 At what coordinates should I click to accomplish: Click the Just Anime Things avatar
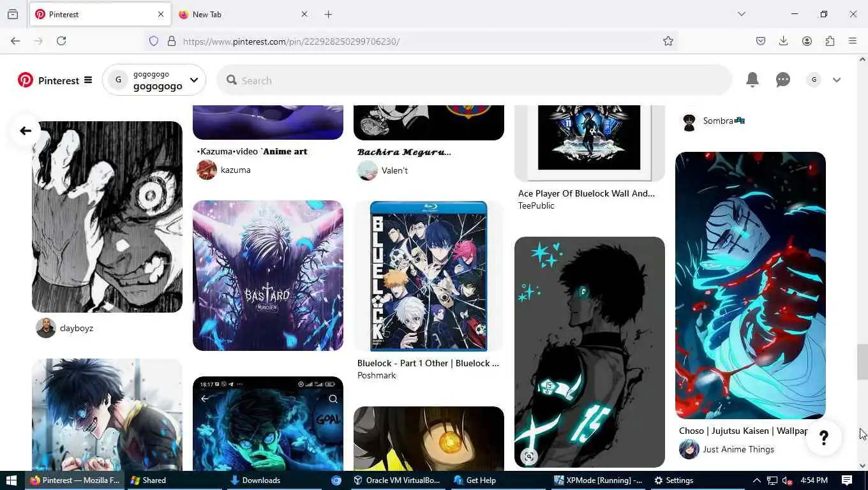coord(689,449)
